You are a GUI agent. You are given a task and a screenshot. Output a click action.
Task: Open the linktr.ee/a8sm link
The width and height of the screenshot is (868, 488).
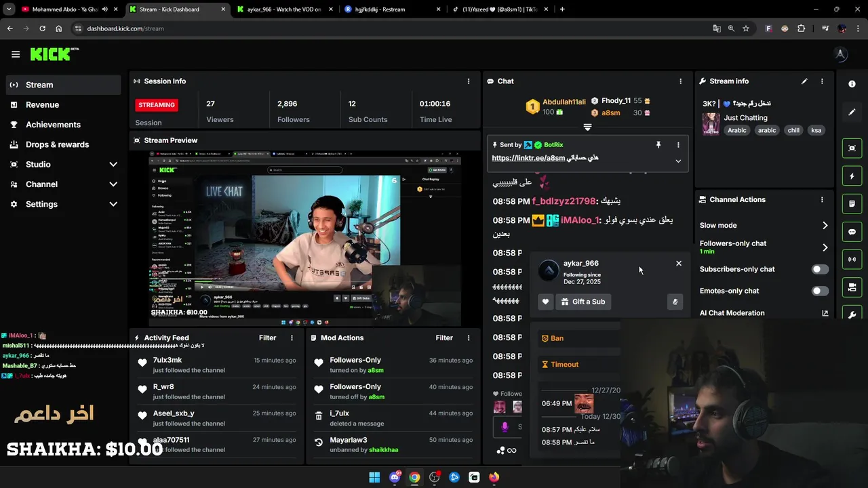click(528, 158)
